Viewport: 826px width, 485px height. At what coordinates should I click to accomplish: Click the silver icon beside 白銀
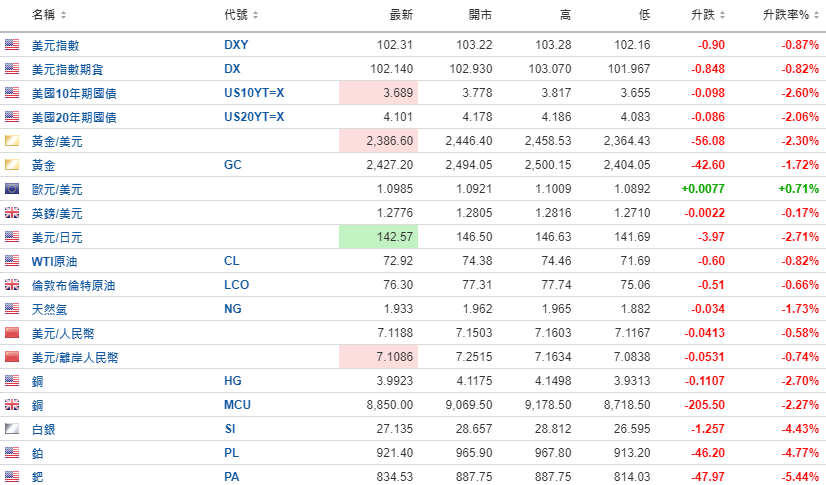pos(12,429)
